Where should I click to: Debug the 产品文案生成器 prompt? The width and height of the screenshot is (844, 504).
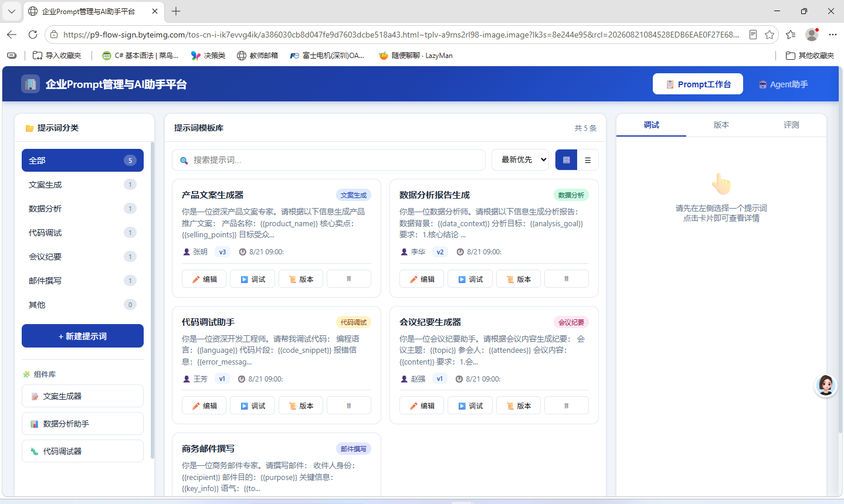coord(252,279)
